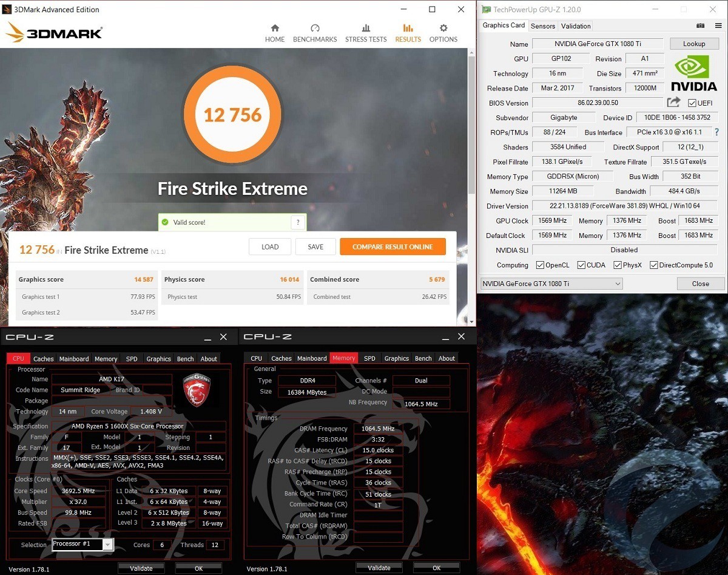
Task: Toggle the UEFI checkbox in GPU-Z
Action: click(x=692, y=103)
